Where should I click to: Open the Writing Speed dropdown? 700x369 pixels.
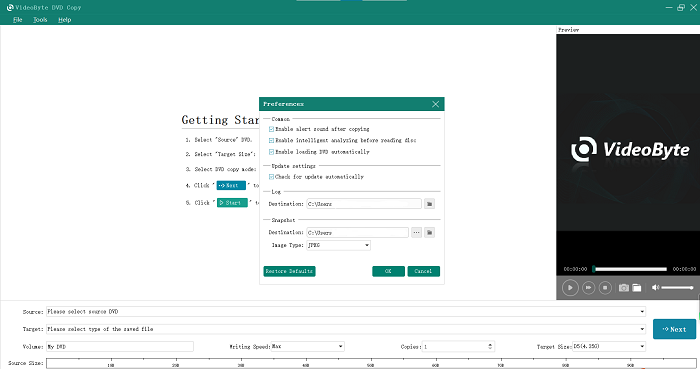pos(308,346)
